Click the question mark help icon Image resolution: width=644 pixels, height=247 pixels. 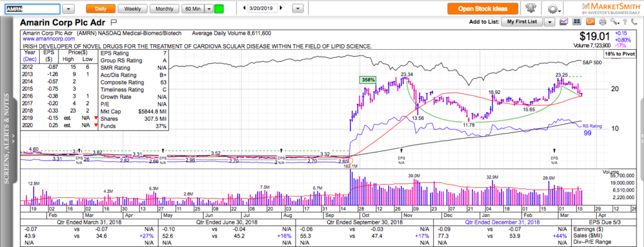[625, 21]
